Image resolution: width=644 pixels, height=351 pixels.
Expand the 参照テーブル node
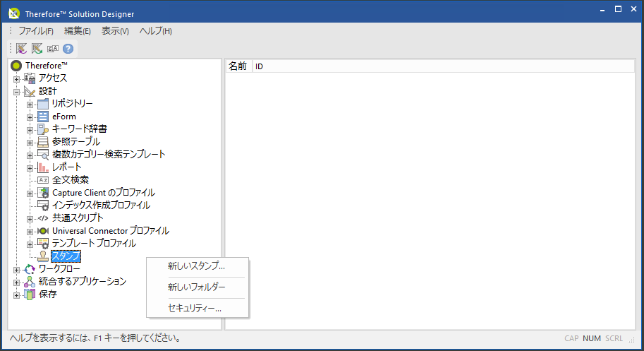tap(30, 143)
